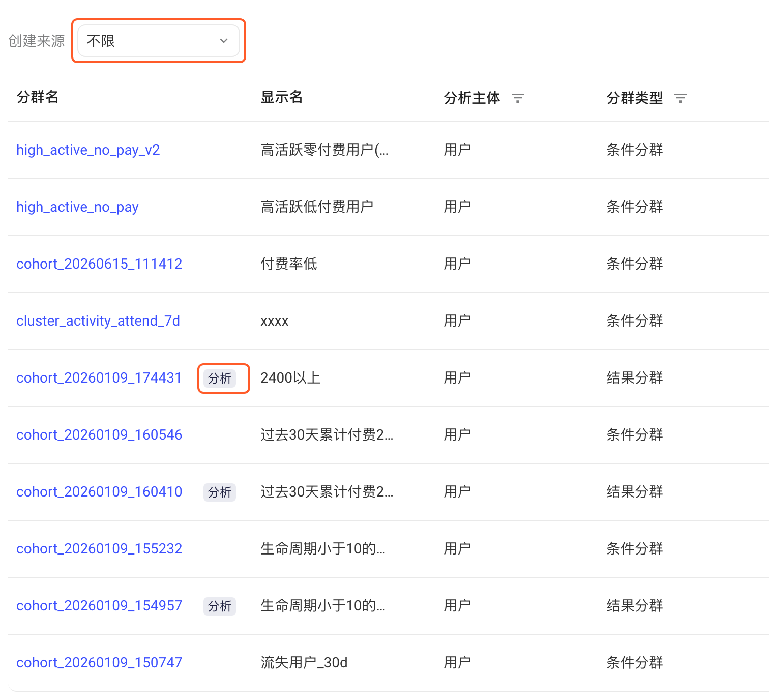Click 条件分群 in the 付费率低 row
Image resolution: width=769 pixels, height=700 pixels.
click(x=635, y=264)
